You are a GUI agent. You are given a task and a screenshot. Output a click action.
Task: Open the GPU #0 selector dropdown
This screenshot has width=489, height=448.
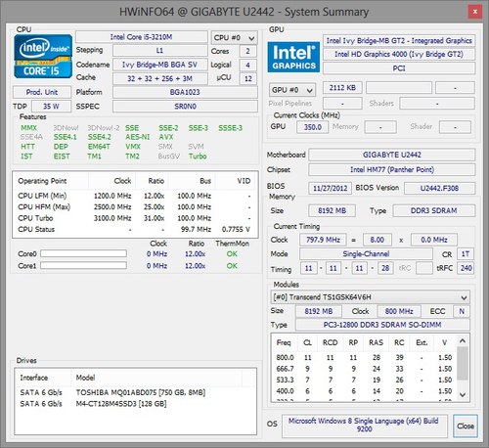292,90
